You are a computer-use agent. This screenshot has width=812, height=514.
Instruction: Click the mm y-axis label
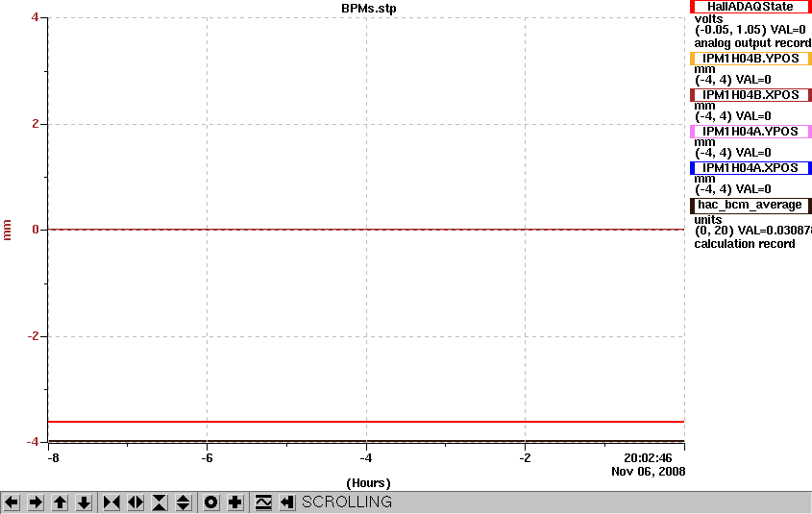7,230
